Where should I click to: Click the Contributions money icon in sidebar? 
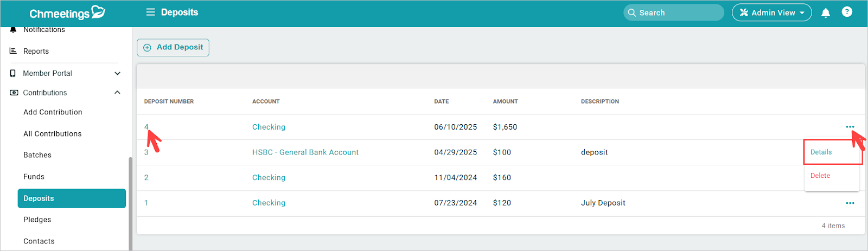tap(14, 93)
